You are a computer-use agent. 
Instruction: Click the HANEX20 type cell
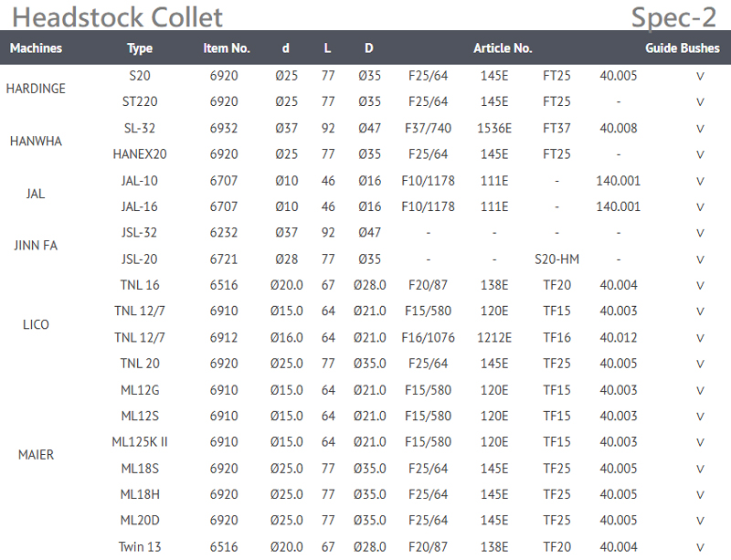click(x=140, y=154)
